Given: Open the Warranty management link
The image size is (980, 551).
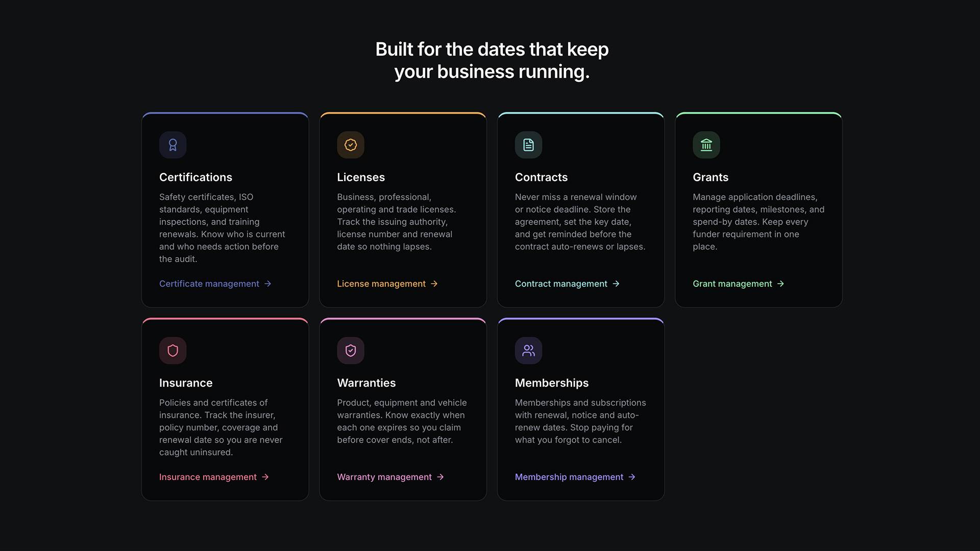Looking at the screenshot, I should [390, 477].
